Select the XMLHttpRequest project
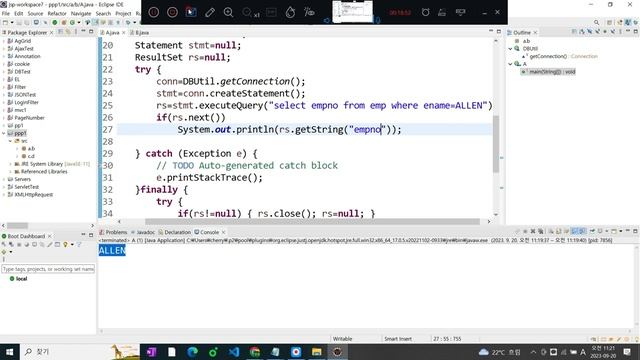This screenshot has width=640, height=360. click(33, 195)
